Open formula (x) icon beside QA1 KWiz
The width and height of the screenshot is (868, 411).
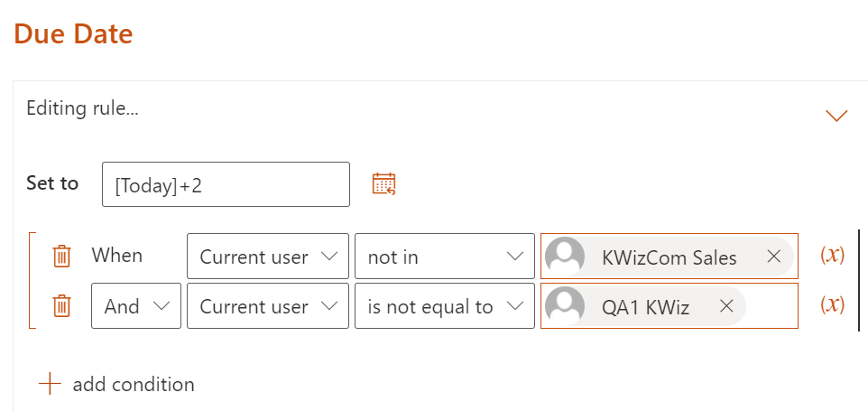pyautogui.click(x=832, y=304)
